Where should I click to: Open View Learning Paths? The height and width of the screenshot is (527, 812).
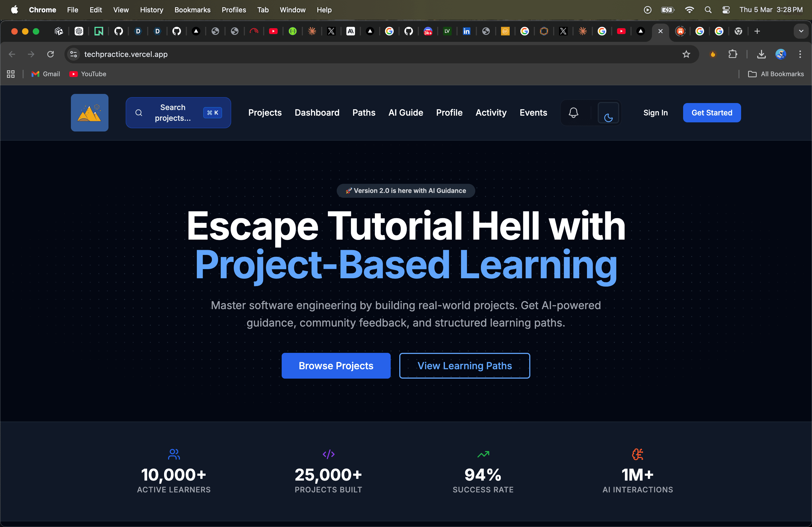click(464, 365)
